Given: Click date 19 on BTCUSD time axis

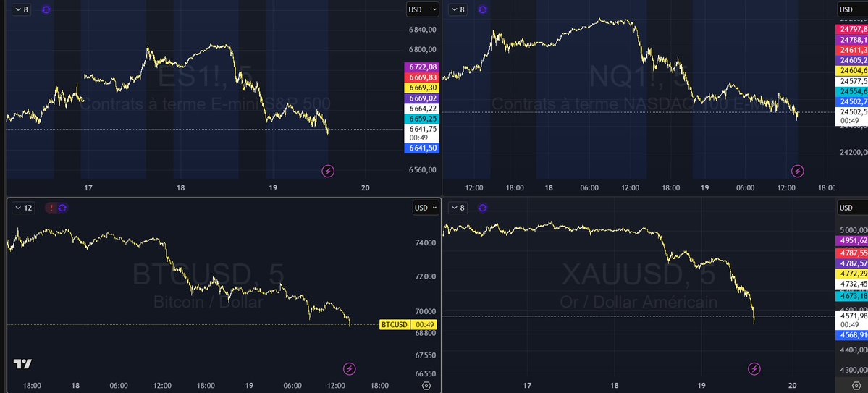Looking at the screenshot, I should (x=249, y=386).
